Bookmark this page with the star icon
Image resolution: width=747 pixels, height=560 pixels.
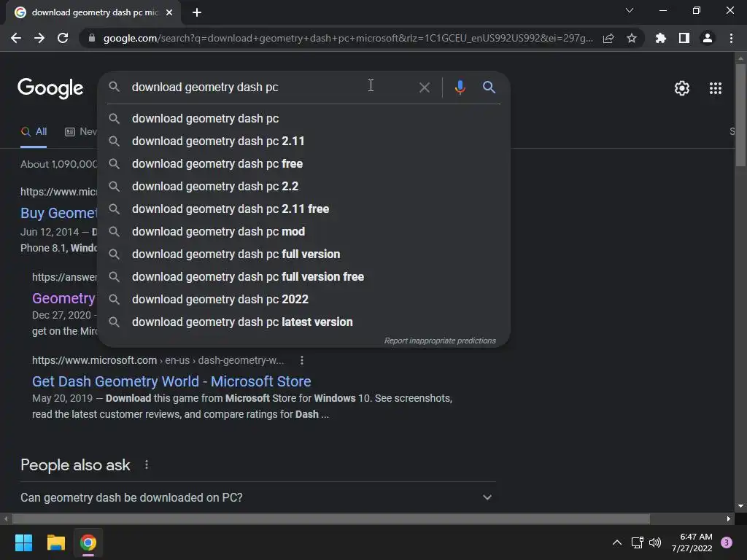(632, 38)
